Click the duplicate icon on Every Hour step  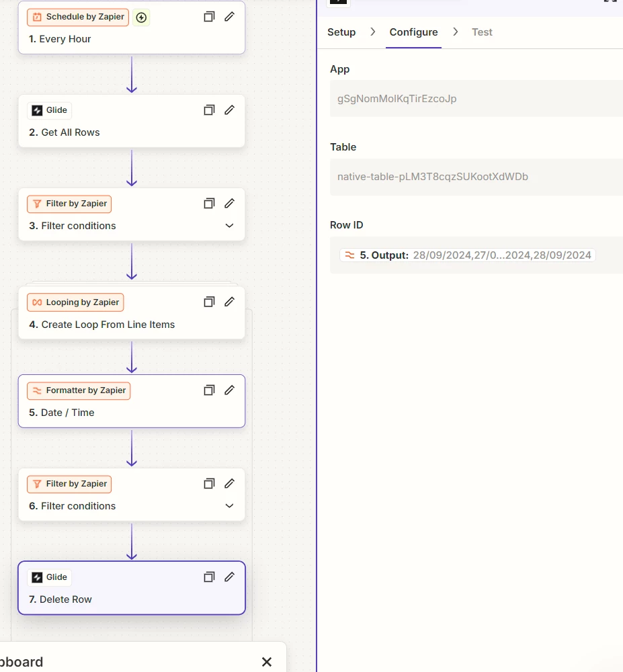tap(209, 17)
